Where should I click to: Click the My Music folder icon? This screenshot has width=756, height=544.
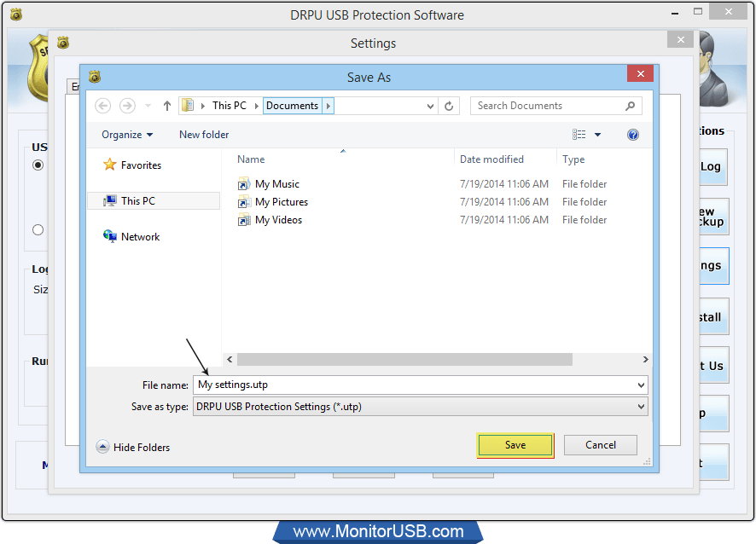244,184
